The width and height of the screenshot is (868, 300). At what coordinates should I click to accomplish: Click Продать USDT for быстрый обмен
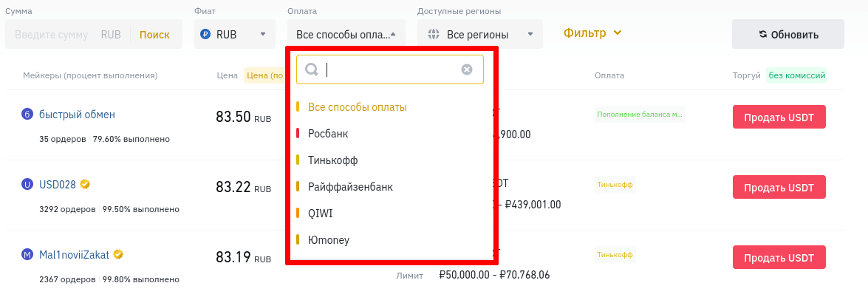(x=779, y=117)
